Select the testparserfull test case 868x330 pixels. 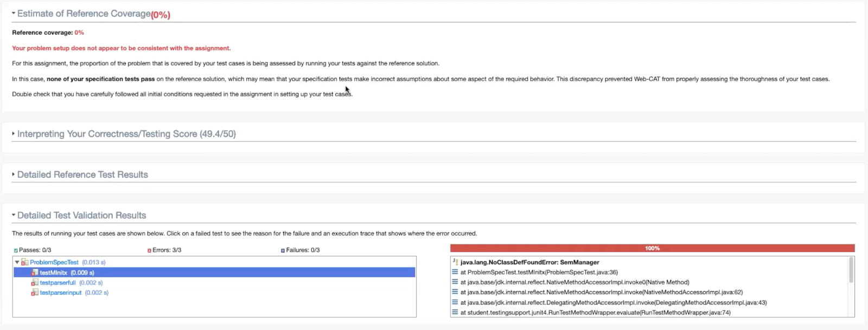[58, 283]
